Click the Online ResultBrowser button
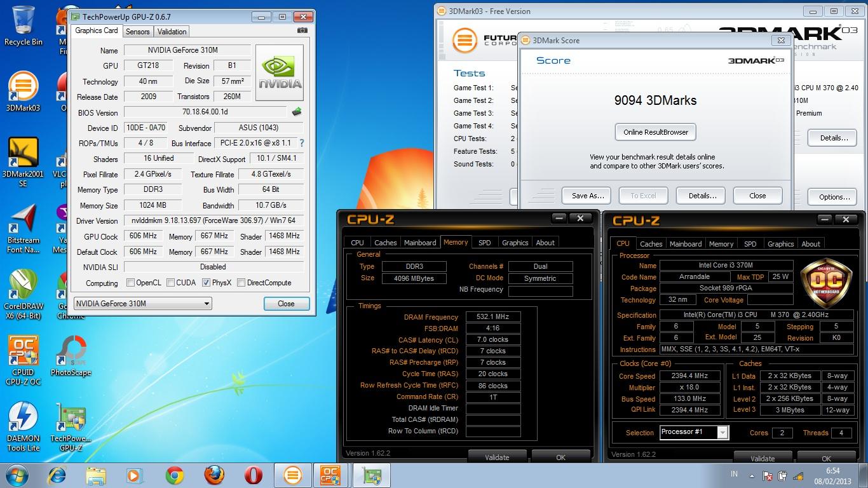 [x=656, y=132]
